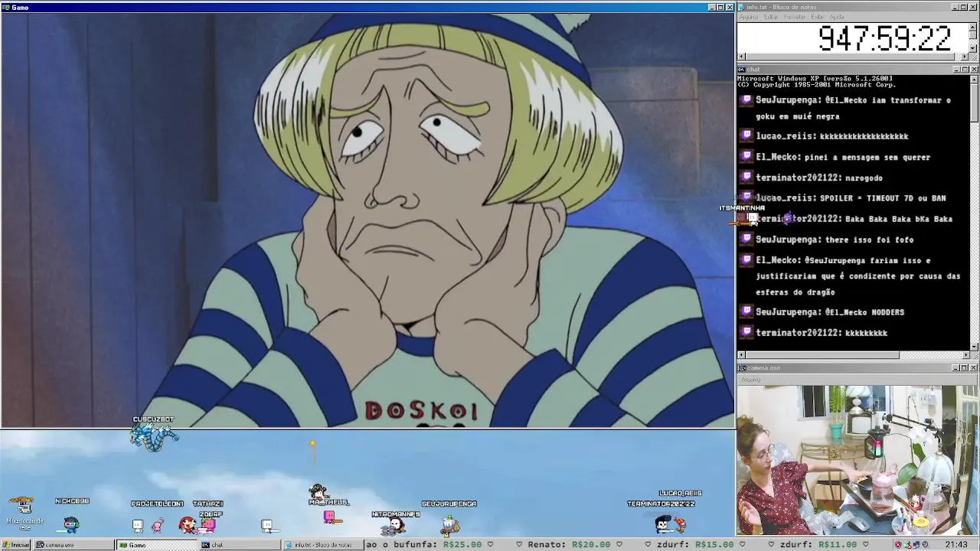Switch to the chat taskbar button
This screenshot has width=980, height=551.
click(x=238, y=545)
